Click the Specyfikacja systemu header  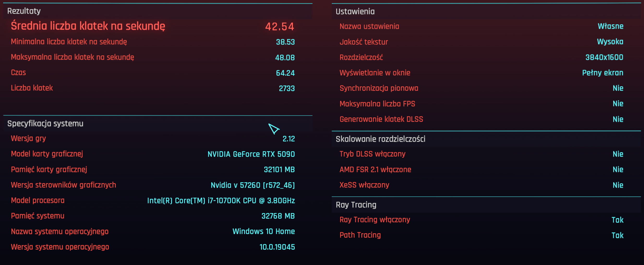pos(45,123)
